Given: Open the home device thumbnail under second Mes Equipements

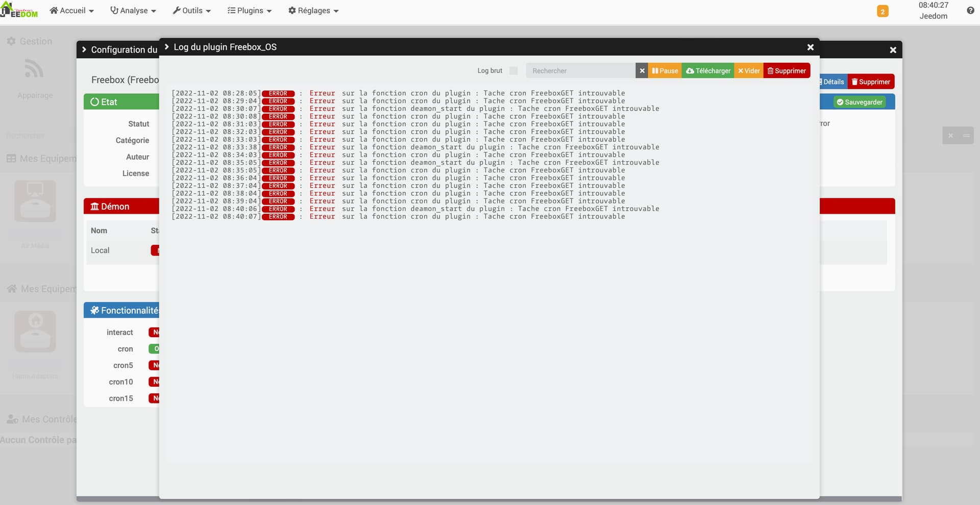Looking at the screenshot, I should click(x=35, y=332).
